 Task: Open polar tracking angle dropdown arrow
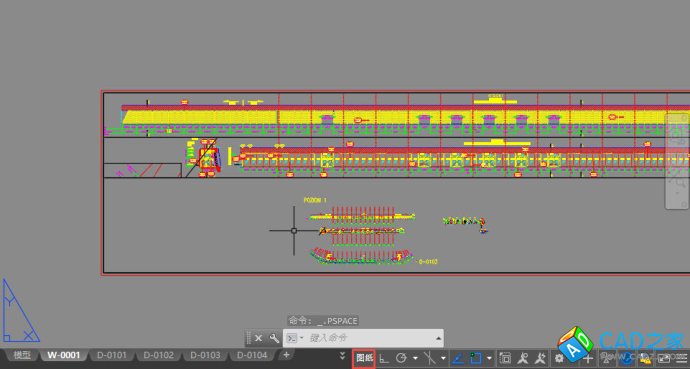point(415,359)
